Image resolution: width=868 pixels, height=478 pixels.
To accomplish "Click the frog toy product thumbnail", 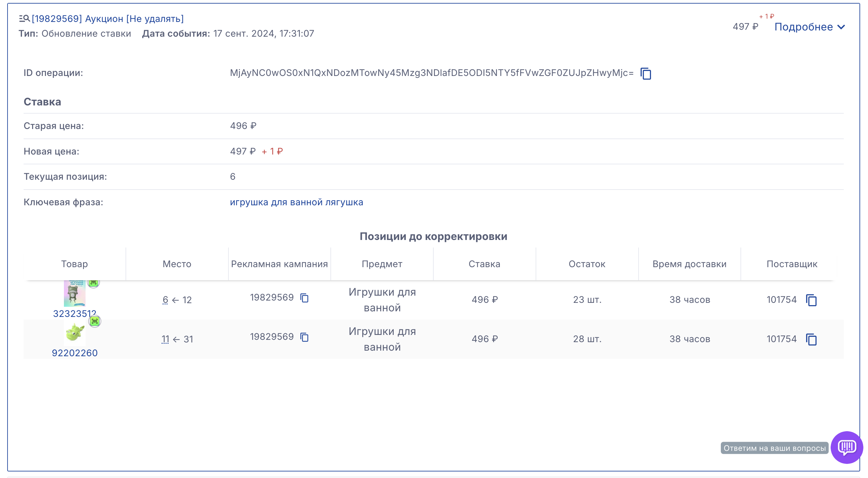I will coord(74,294).
